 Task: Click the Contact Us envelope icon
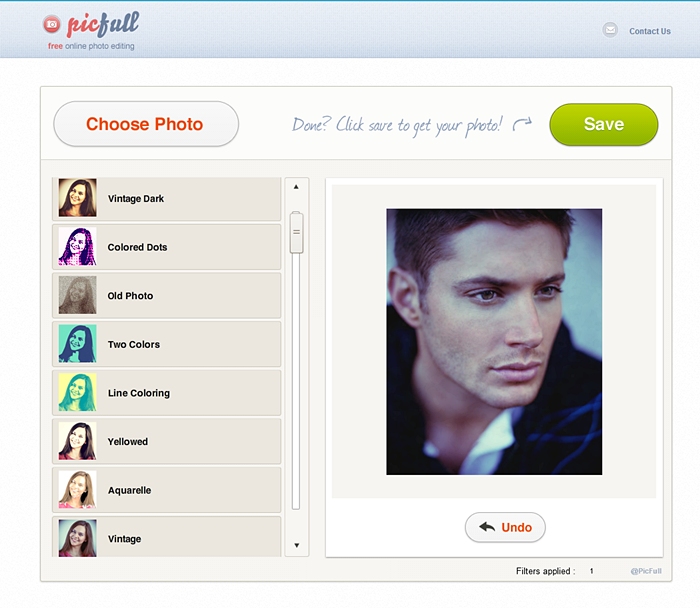610,30
